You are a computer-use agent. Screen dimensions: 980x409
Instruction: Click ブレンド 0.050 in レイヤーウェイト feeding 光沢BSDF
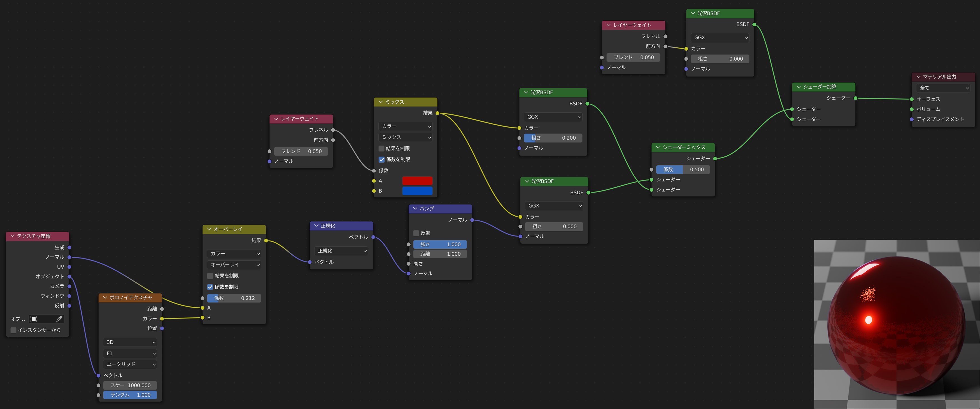(x=634, y=57)
